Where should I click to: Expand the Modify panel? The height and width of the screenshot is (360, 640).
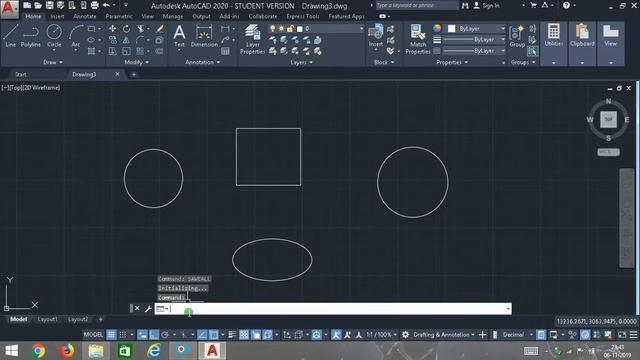137,62
